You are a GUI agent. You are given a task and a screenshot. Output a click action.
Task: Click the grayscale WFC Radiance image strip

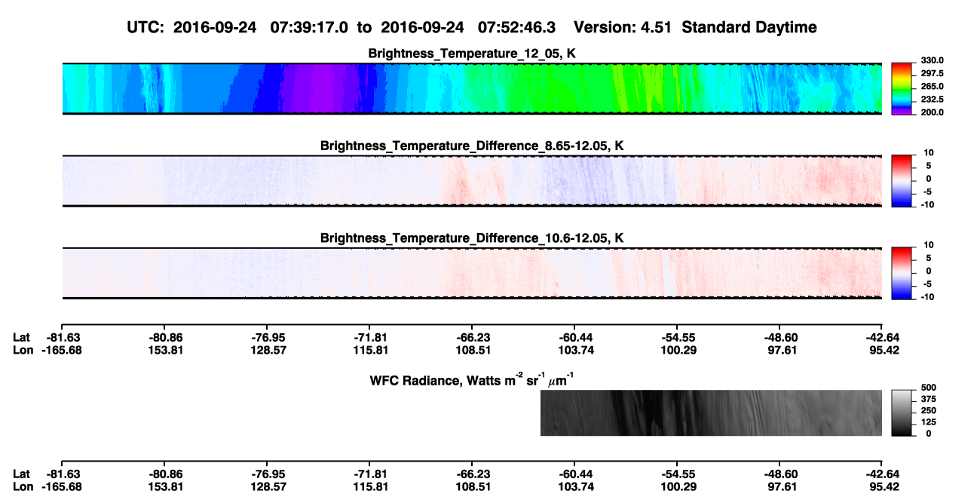(711, 413)
